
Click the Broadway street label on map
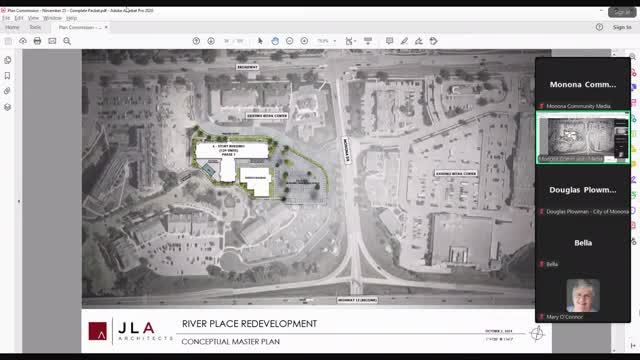(247, 67)
